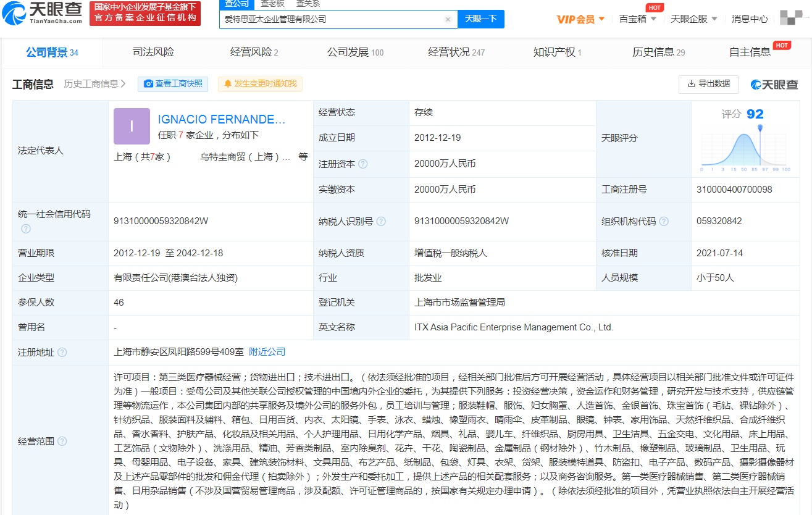The image size is (812, 515).
Task: Open the 历史信息 tab
Action: point(658,52)
